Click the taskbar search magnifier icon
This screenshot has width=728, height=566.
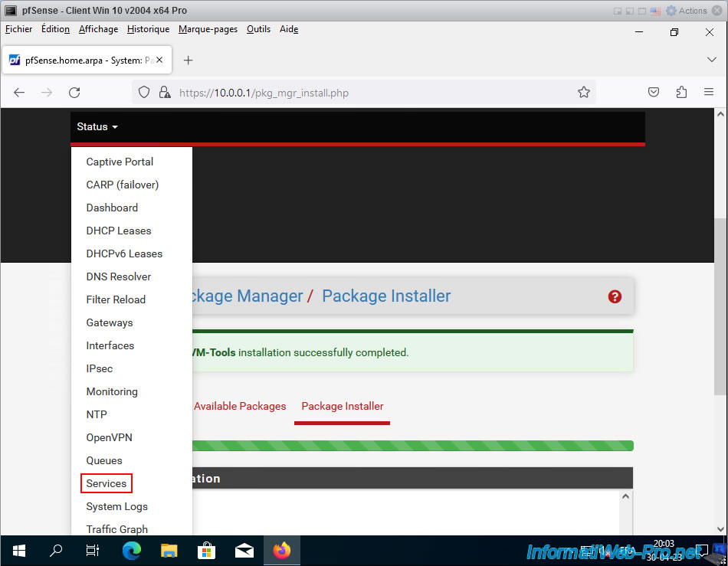pyautogui.click(x=56, y=551)
